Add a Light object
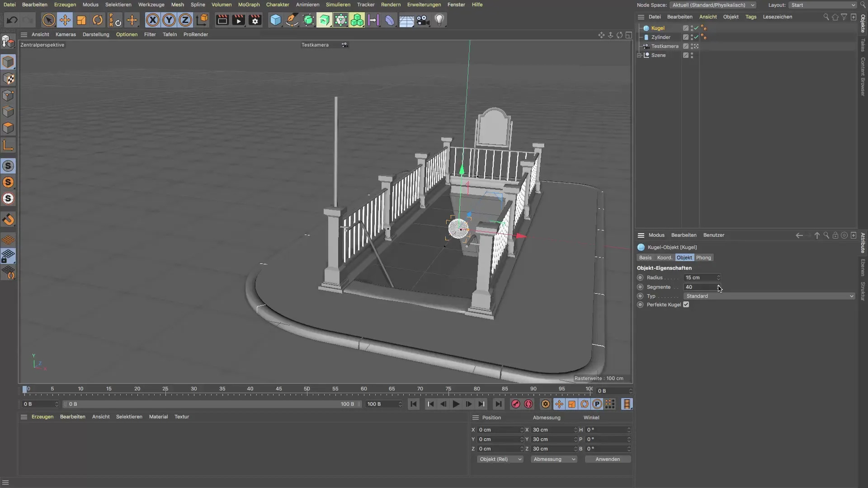Screen dimensions: 868x488 point(439,20)
